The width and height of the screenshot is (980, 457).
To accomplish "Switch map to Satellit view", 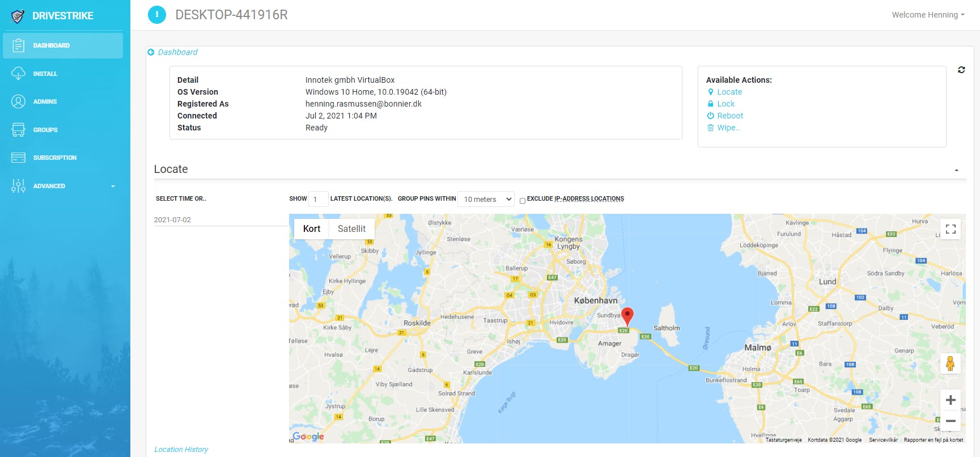I will (351, 228).
